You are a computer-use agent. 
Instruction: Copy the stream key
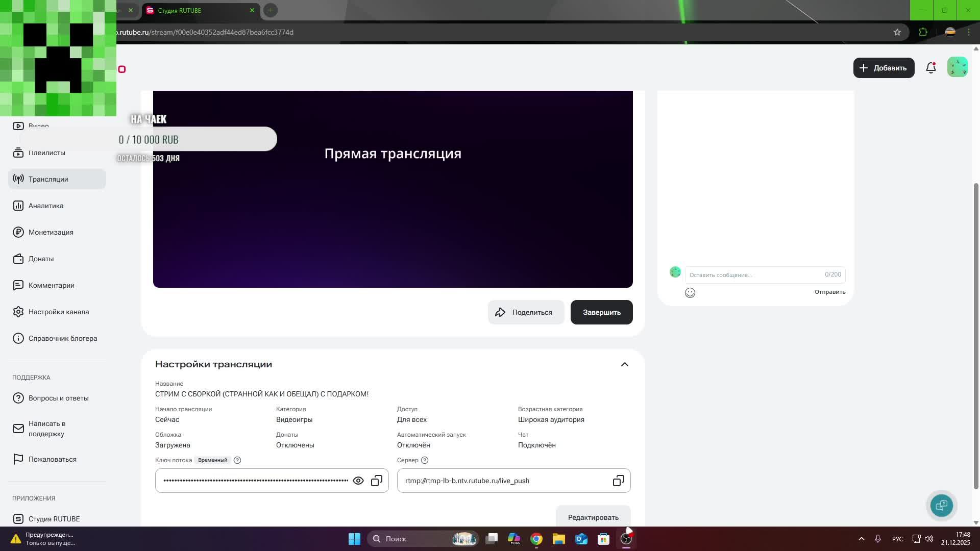[x=377, y=480]
